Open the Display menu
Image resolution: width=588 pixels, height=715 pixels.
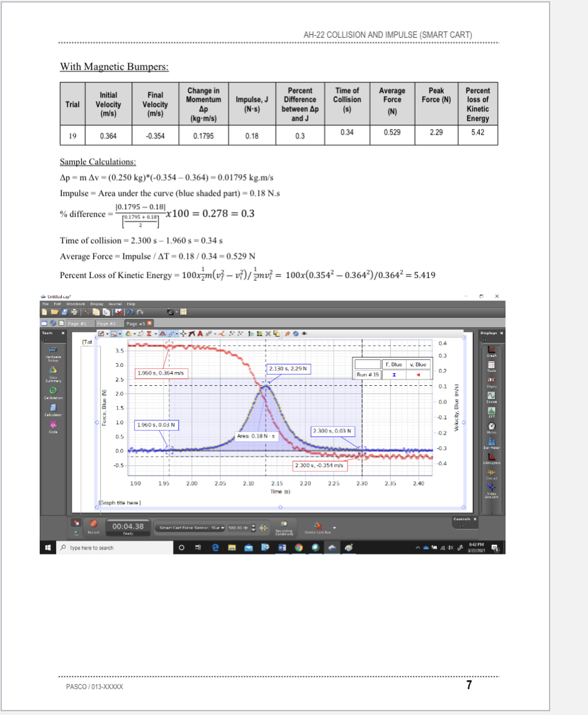tap(97, 304)
